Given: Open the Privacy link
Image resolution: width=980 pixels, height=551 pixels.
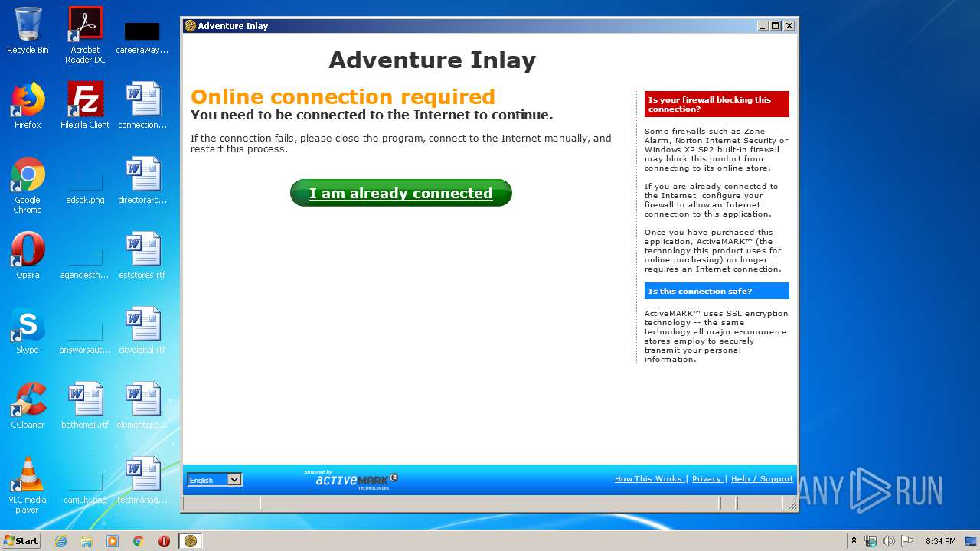Looking at the screenshot, I should click(707, 479).
